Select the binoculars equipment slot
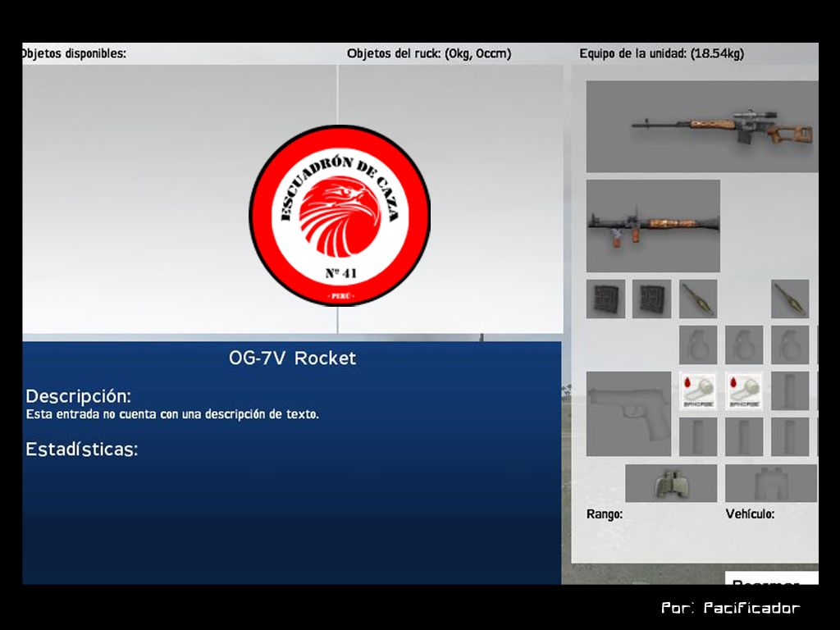The height and width of the screenshot is (630, 840). click(x=671, y=483)
